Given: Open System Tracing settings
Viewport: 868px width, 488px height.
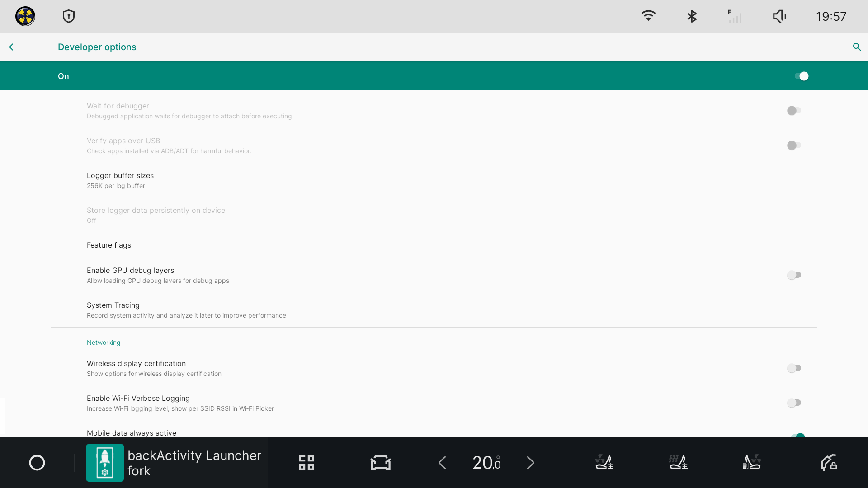Looking at the screenshot, I should [113, 310].
